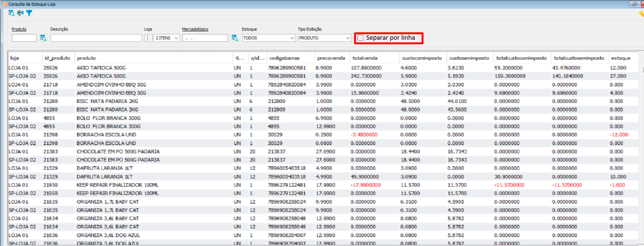Click the print icon in toolbar
The height and width of the screenshot is (246, 644).
[20, 13]
